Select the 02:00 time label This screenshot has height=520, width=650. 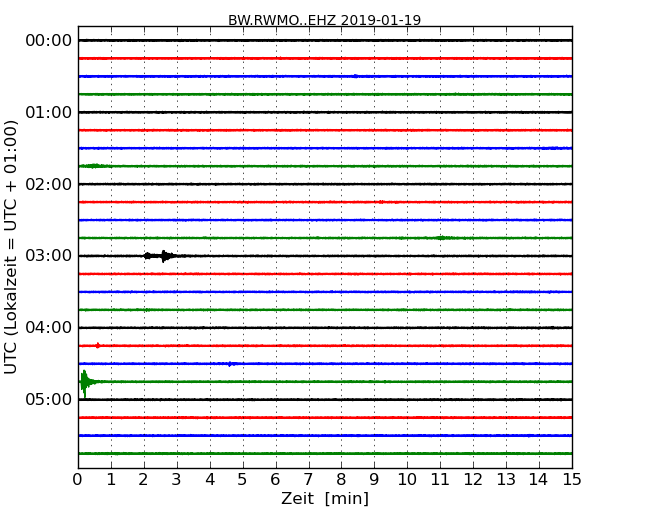pos(49,184)
